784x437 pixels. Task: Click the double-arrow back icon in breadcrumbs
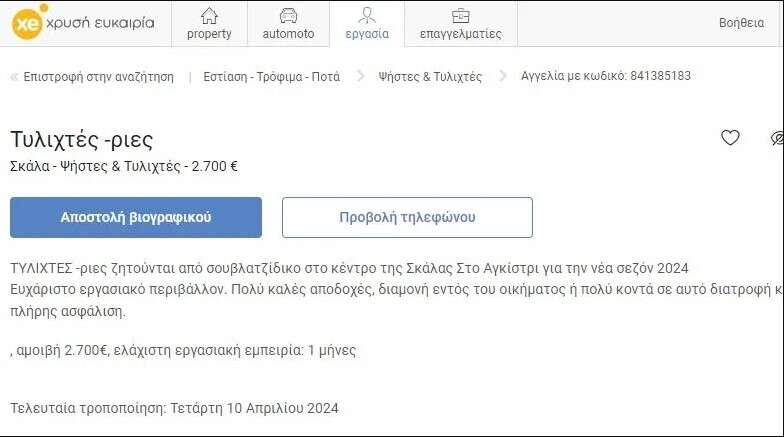(14, 77)
